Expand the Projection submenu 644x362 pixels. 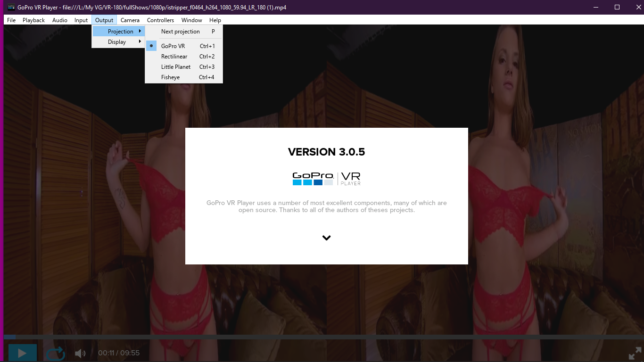[x=118, y=31]
